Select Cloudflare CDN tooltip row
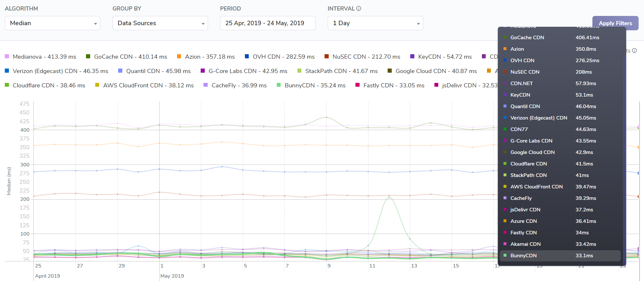644x285 pixels. [560, 164]
